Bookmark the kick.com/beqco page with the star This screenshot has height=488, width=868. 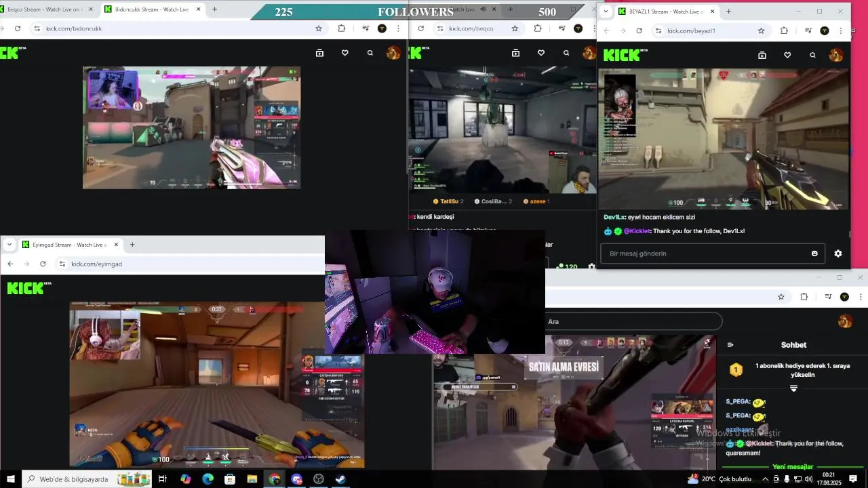(x=515, y=28)
